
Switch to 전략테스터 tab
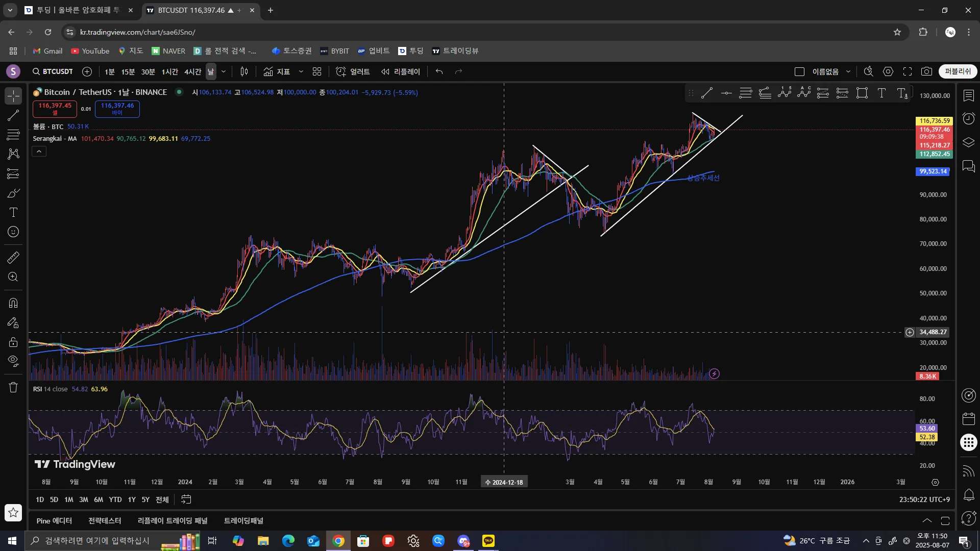point(105,521)
